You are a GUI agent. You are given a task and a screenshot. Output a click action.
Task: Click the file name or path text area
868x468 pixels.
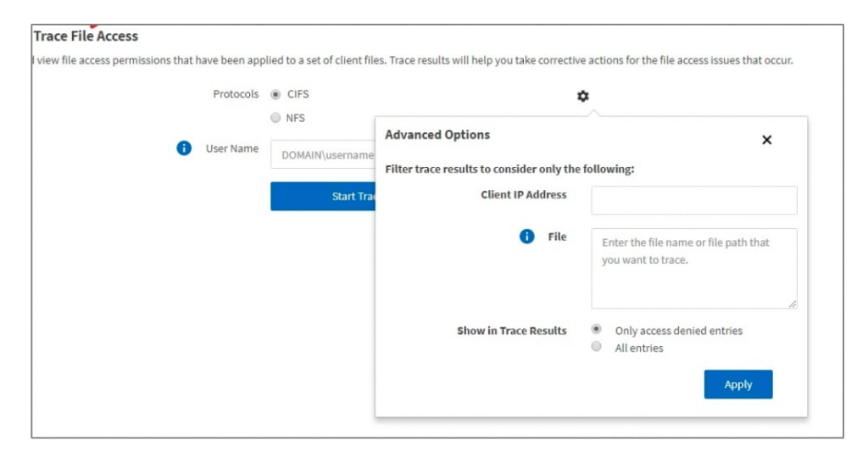click(x=693, y=268)
